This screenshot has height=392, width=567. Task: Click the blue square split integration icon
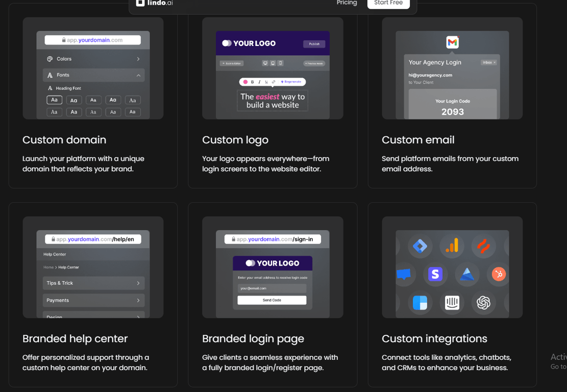(420, 303)
